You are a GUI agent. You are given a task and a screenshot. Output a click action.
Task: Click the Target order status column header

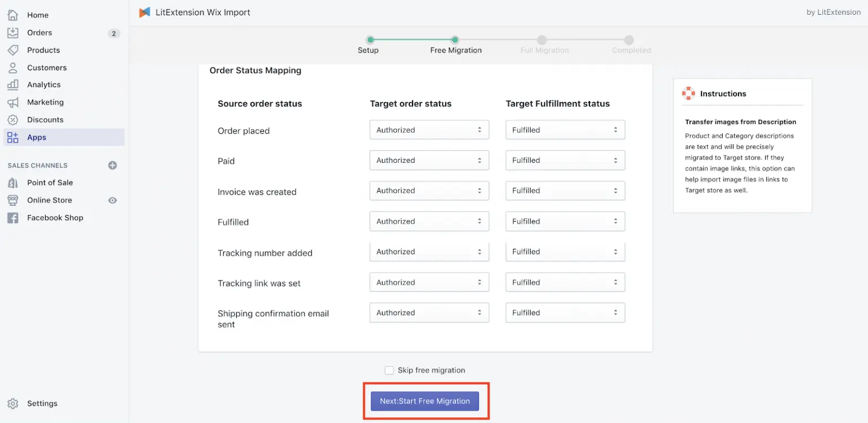click(411, 104)
